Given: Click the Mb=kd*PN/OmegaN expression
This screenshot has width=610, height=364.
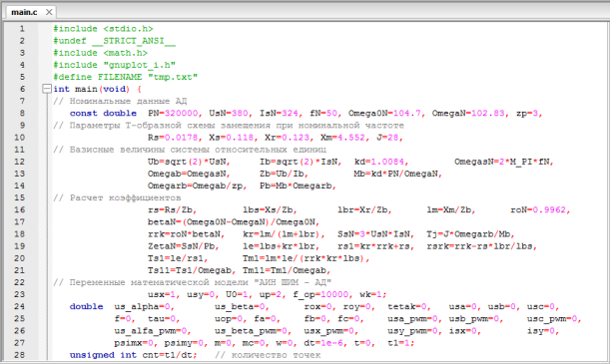Looking at the screenshot, I should 395,174.
